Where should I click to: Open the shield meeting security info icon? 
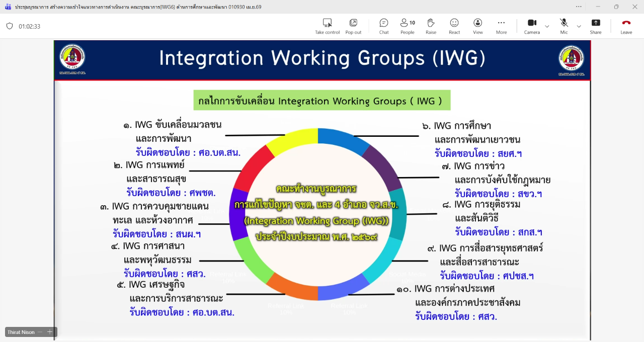pos(10,26)
